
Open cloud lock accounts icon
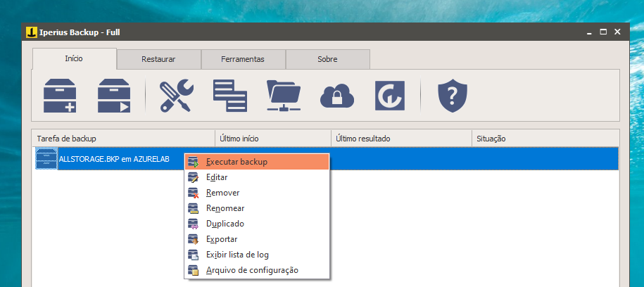[337, 96]
